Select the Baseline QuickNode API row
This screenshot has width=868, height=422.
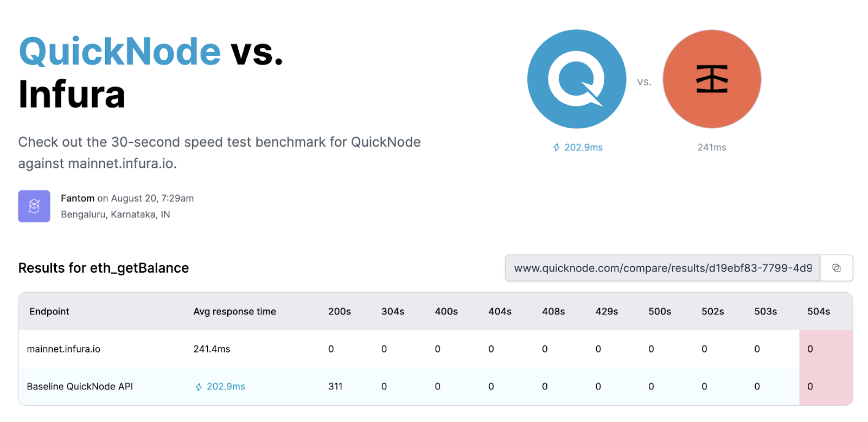click(x=436, y=386)
